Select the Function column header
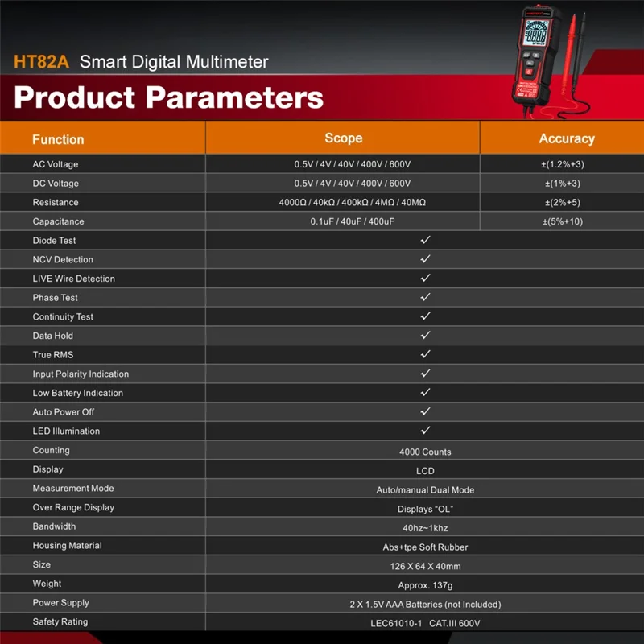 59,138
